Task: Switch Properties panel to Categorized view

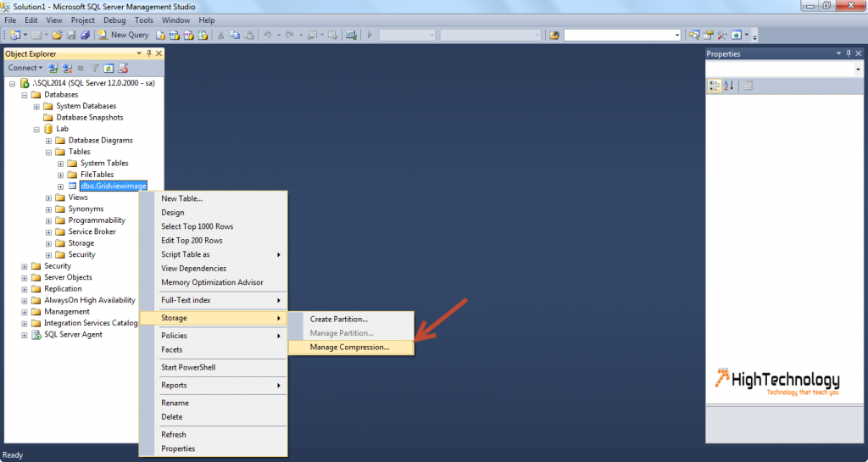Action: pos(714,86)
